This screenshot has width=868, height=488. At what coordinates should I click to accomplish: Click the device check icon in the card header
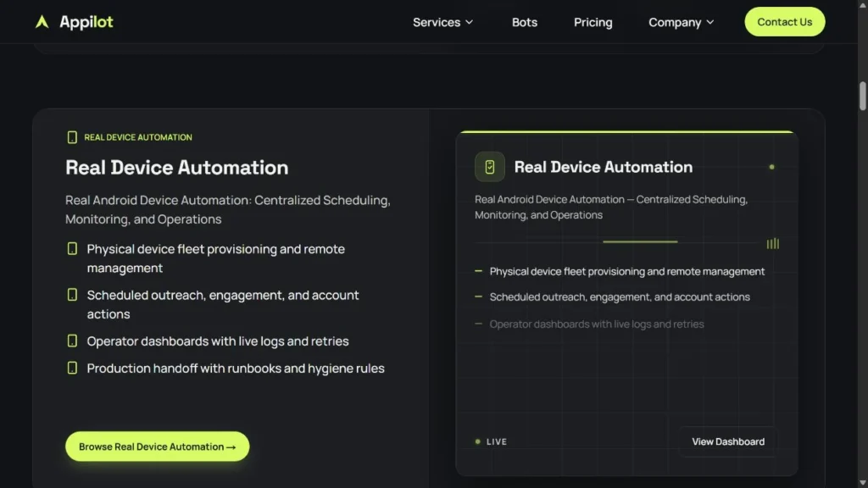(x=489, y=167)
